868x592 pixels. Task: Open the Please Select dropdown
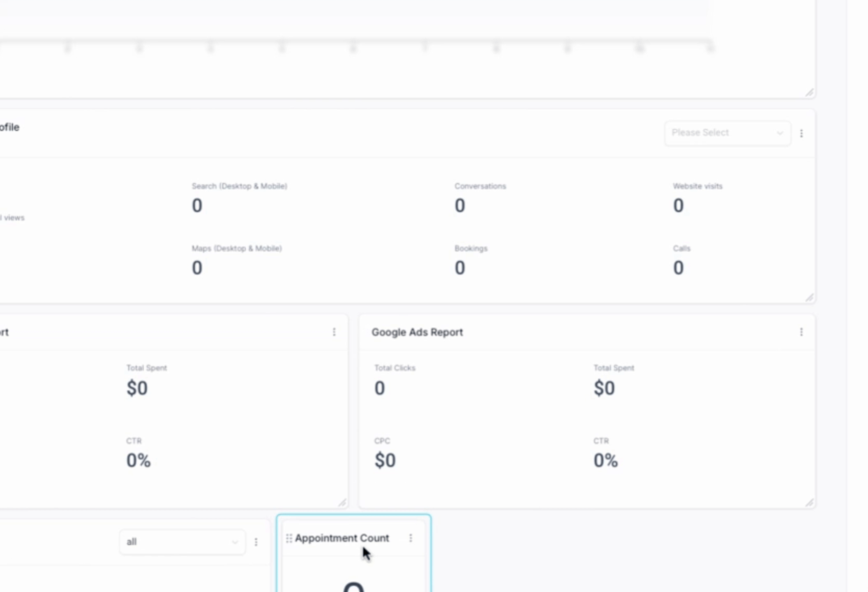[x=727, y=133]
